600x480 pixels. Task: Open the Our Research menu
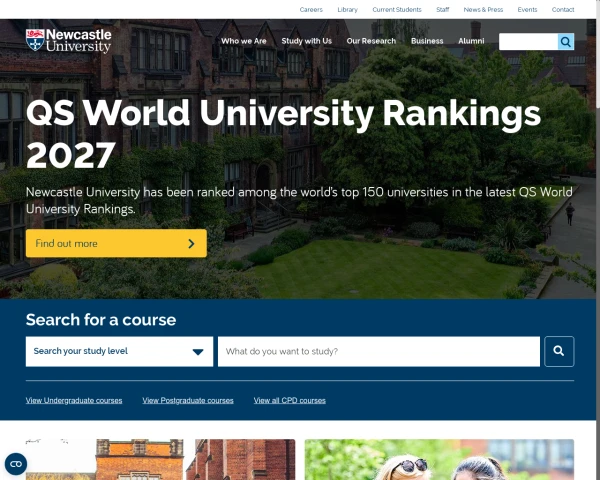(x=371, y=41)
